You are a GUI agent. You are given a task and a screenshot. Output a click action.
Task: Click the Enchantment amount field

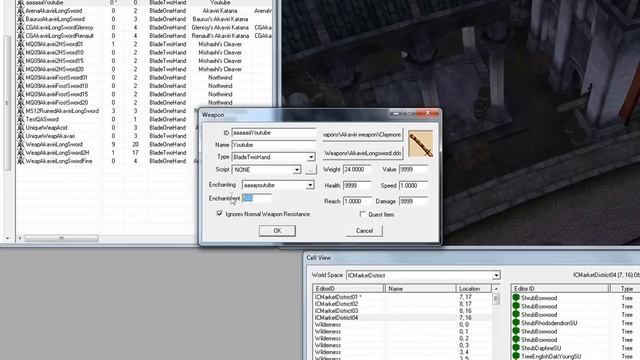pos(257,198)
